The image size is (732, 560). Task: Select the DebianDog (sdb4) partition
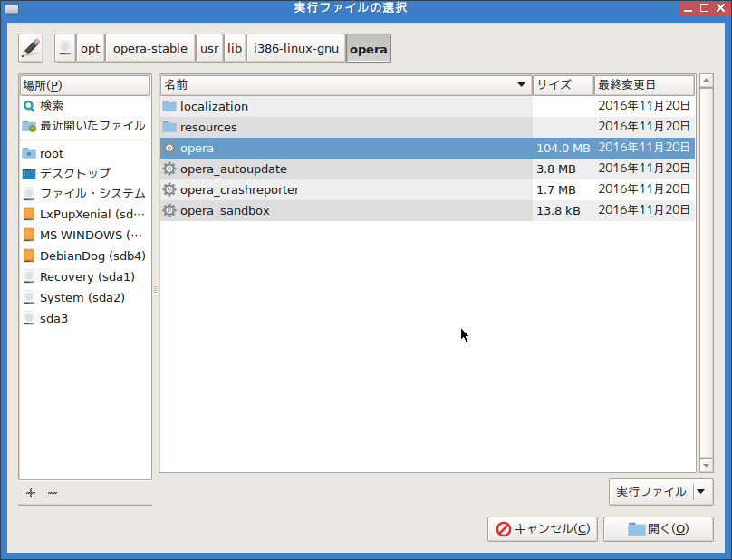pos(85,256)
